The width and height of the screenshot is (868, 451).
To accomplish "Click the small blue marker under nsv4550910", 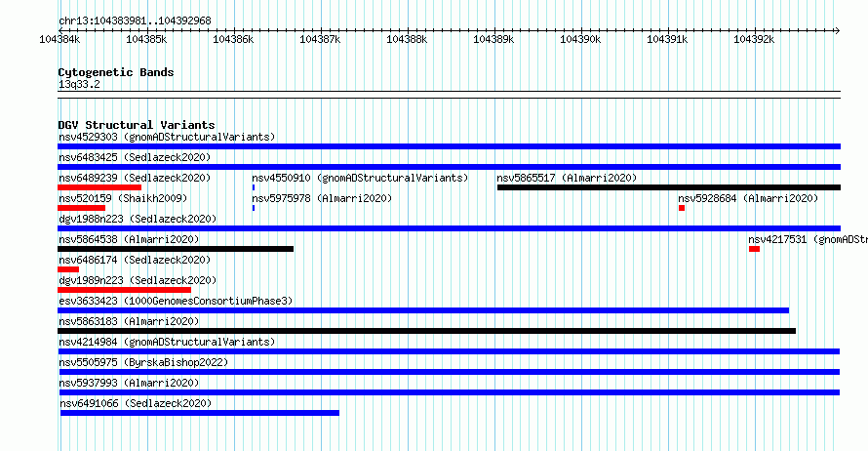I will click(254, 187).
